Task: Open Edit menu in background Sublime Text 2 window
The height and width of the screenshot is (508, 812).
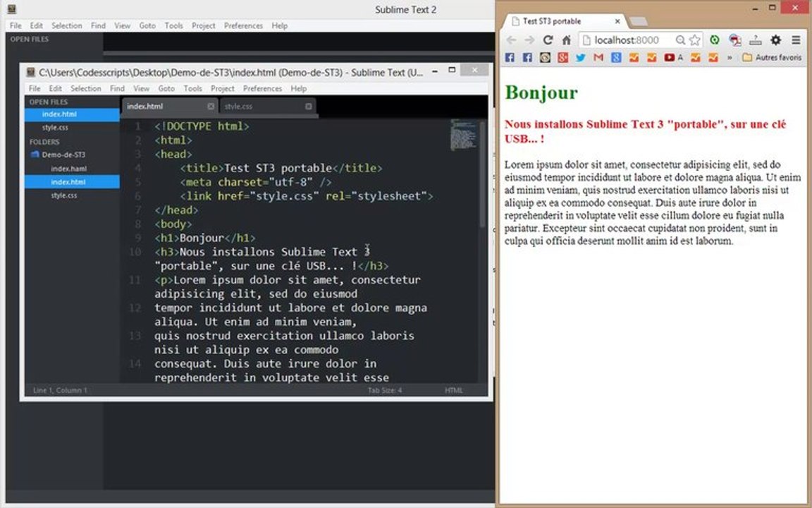Action: [x=36, y=25]
